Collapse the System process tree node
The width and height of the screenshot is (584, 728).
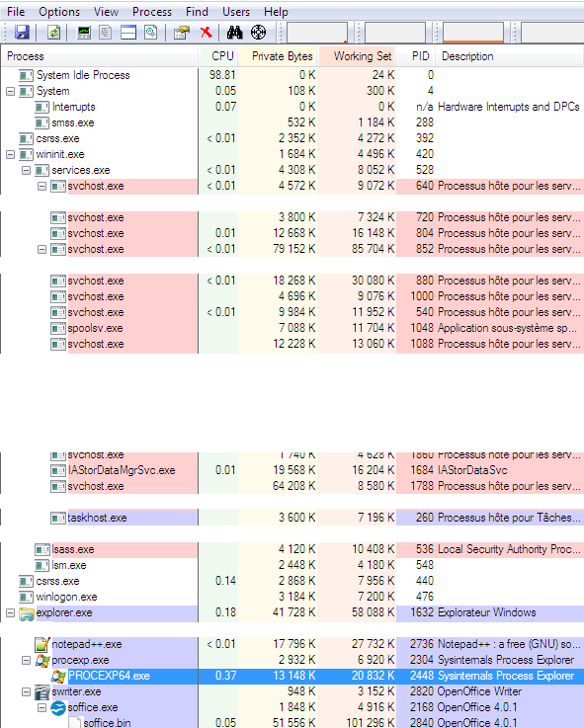[10, 92]
